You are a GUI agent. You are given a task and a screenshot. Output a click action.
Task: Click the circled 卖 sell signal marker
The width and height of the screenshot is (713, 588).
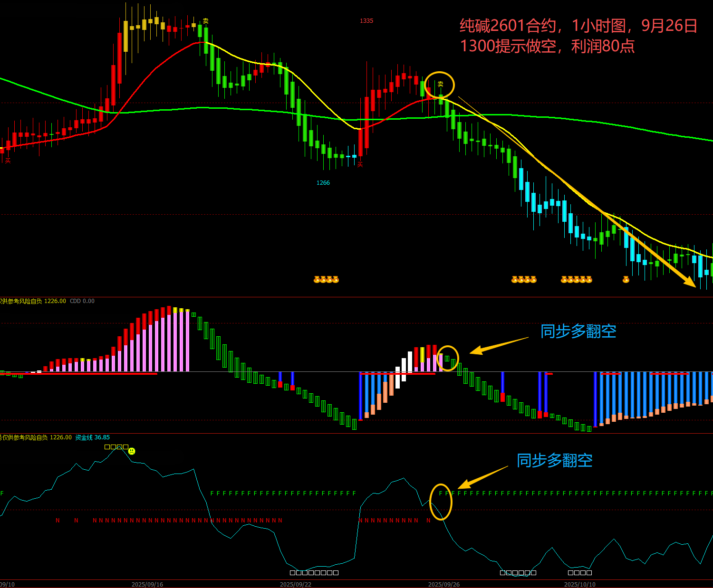click(x=440, y=85)
